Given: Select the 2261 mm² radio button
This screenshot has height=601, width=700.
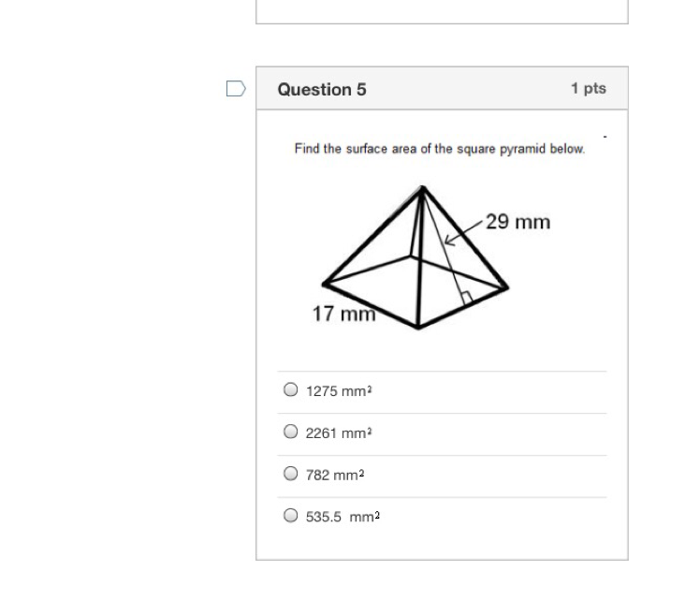Looking at the screenshot, I should tap(291, 432).
